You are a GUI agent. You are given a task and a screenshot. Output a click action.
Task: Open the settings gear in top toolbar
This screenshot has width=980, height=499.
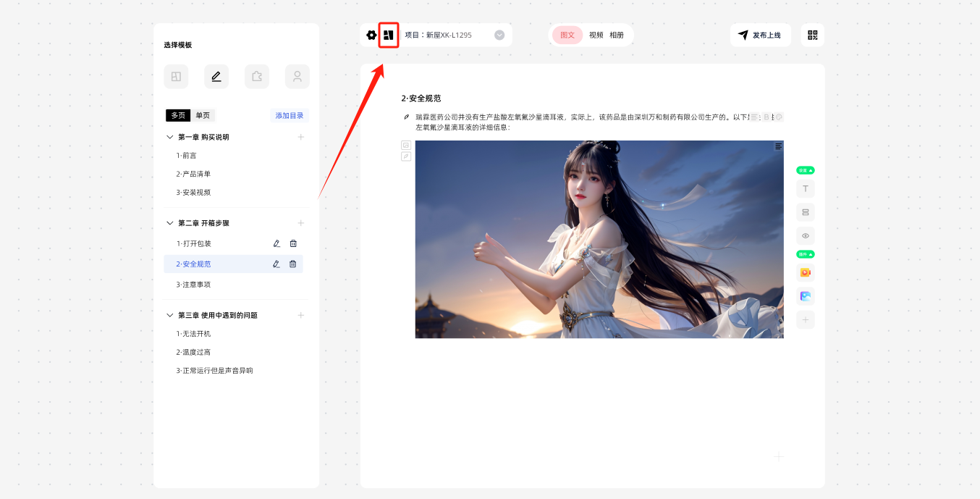(x=371, y=35)
